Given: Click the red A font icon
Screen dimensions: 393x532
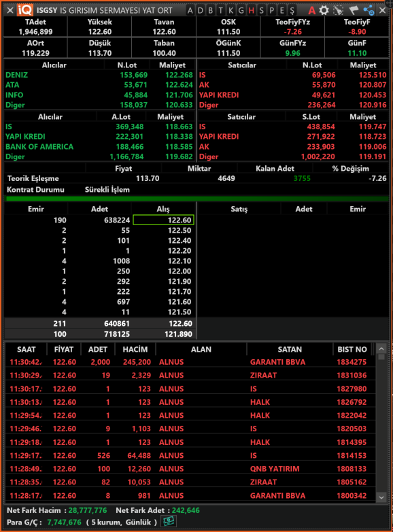Looking at the screenshot, I should tap(311, 10).
